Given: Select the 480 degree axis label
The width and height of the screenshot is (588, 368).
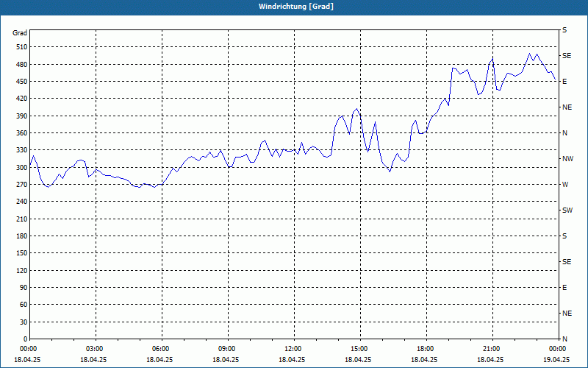Looking at the screenshot, I should tap(22, 65).
